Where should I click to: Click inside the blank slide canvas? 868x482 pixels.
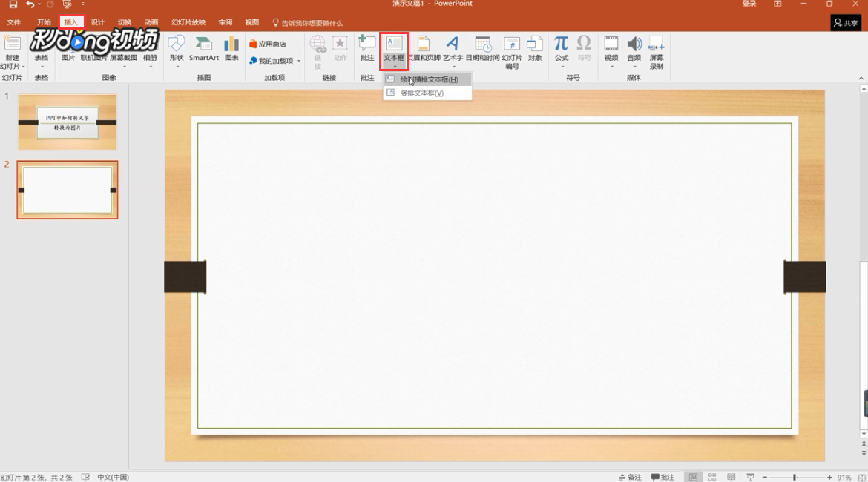click(494, 276)
